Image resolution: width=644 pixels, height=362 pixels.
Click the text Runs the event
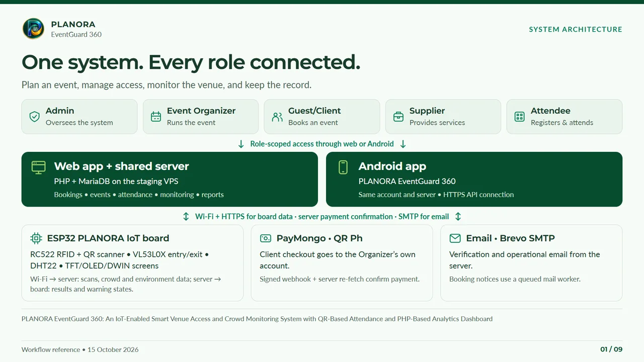[191, 123]
